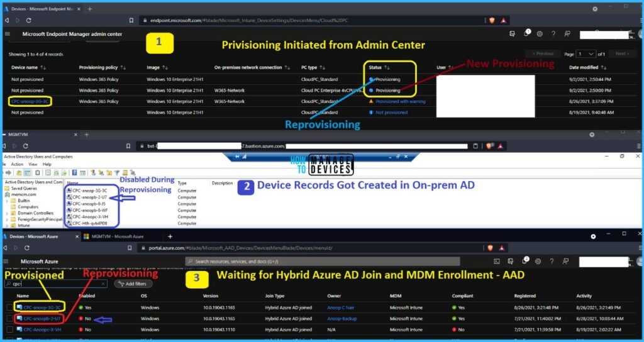The image size is (644, 342).
Task: Open notifications bell in Endpoint Manager
Action: point(526,34)
